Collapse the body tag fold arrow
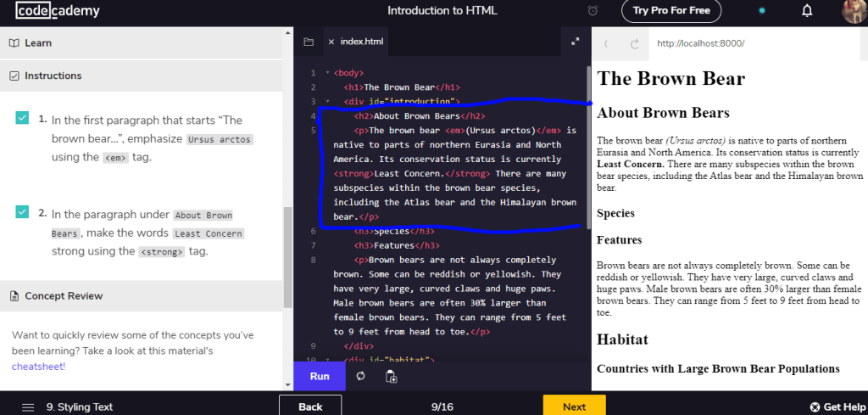 point(328,73)
